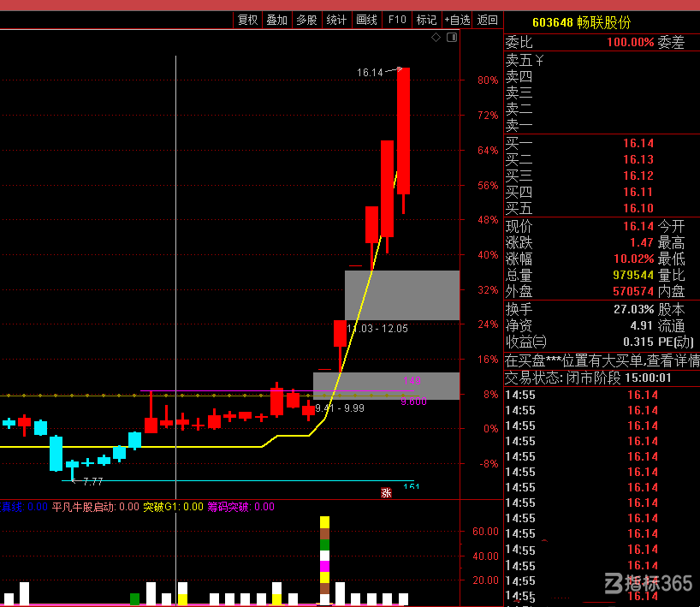Click the 9.41 - 9.99 gap label

(x=340, y=408)
